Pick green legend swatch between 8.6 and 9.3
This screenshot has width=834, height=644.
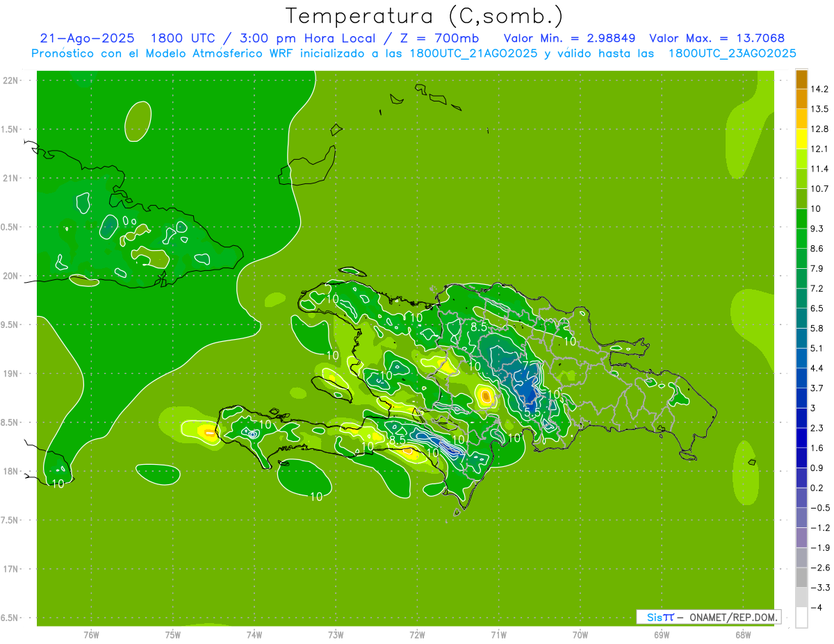pyautogui.click(x=801, y=239)
